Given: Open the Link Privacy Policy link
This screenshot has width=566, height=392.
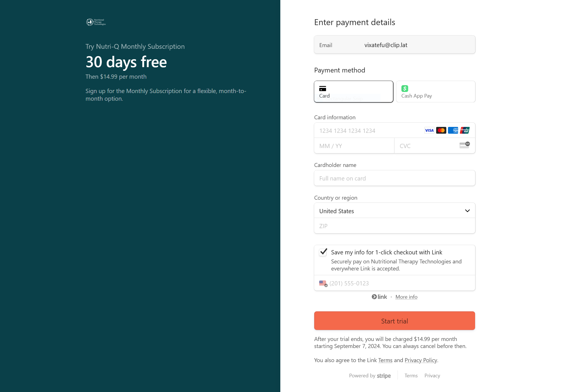Looking at the screenshot, I should [x=421, y=360].
